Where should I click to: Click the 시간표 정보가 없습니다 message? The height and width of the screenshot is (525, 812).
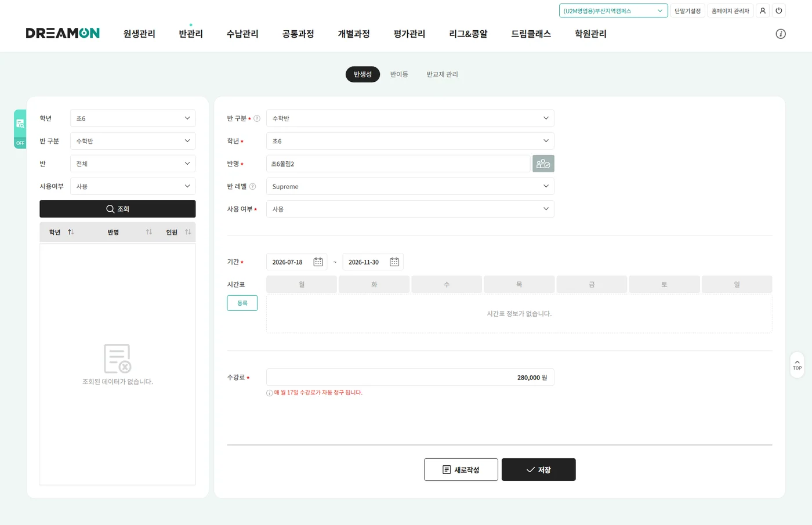pos(519,314)
